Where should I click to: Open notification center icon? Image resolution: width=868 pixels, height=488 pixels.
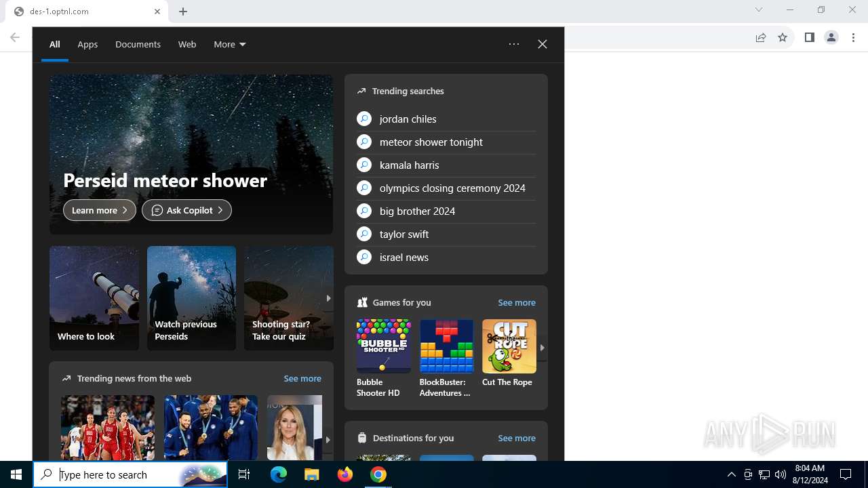(x=846, y=474)
